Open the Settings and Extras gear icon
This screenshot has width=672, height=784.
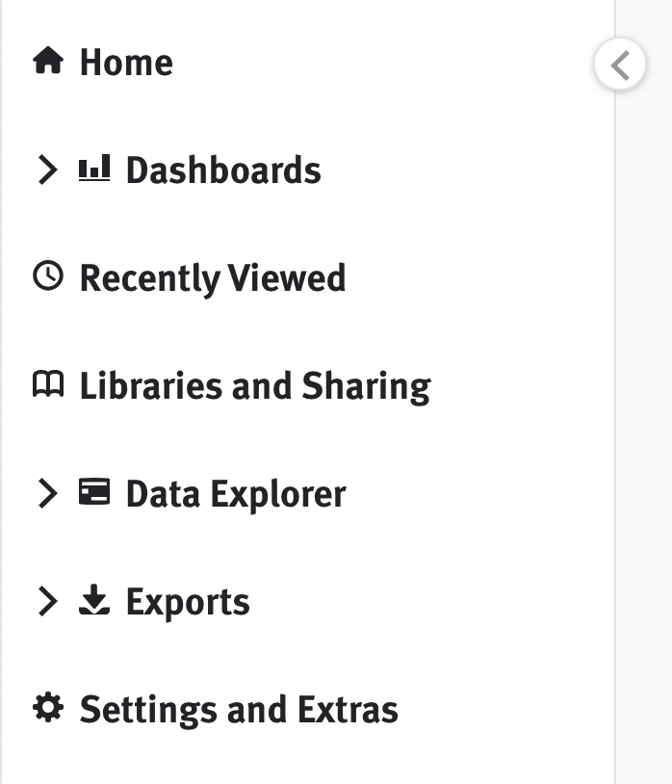click(x=47, y=709)
